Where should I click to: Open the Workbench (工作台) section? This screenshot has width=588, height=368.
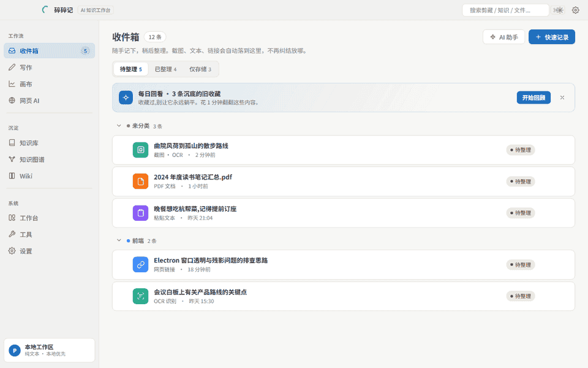49,218
